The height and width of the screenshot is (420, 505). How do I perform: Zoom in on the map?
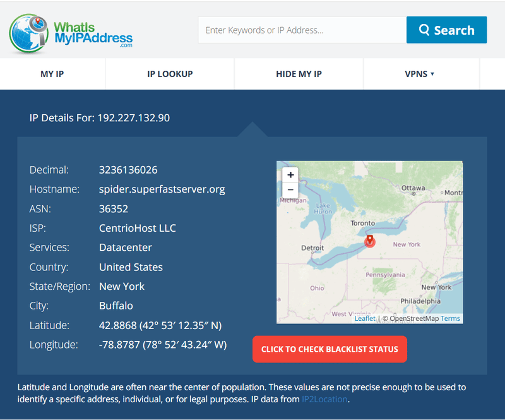pyautogui.click(x=290, y=175)
